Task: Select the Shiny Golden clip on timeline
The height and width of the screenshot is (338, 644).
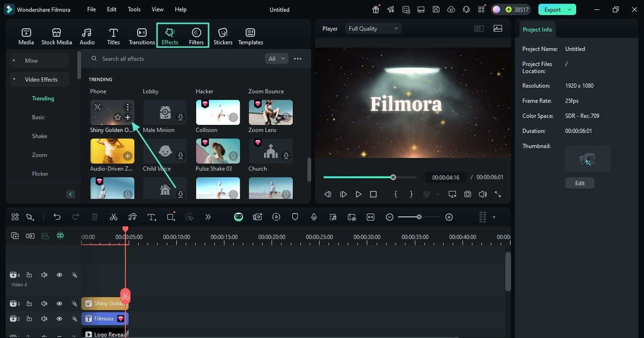Action: pos(105,303)
